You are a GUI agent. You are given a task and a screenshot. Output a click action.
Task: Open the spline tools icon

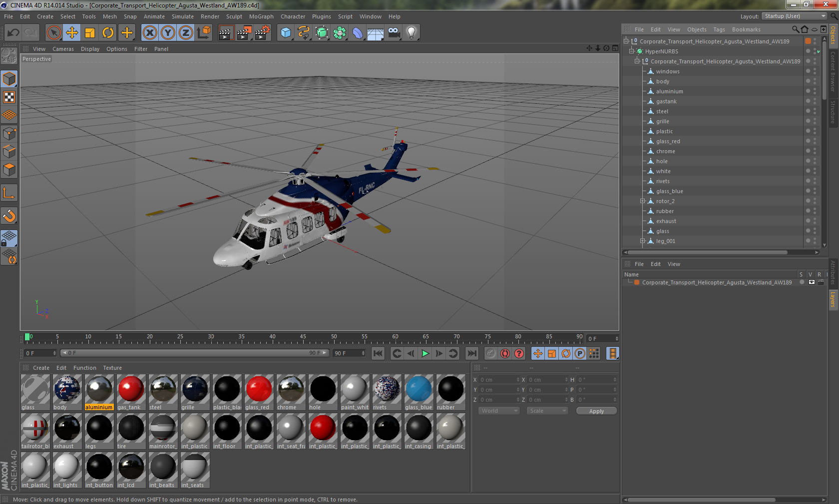[x=304, y=33]
